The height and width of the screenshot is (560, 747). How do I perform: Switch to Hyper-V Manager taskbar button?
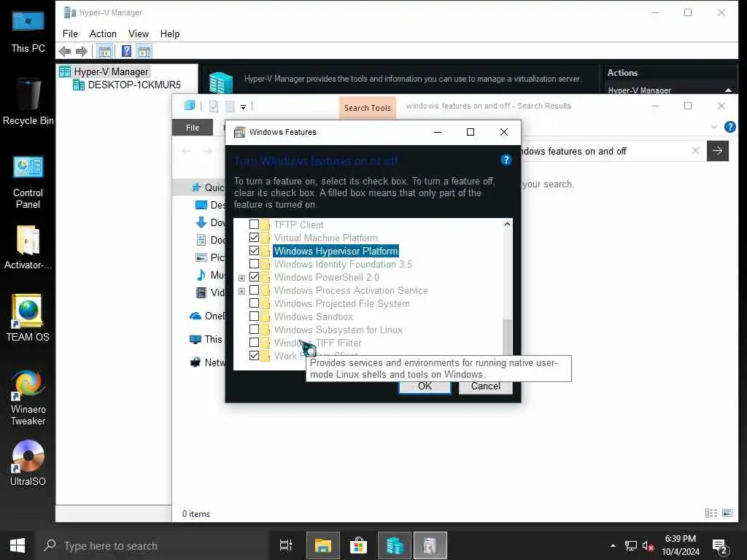(395, 545)
